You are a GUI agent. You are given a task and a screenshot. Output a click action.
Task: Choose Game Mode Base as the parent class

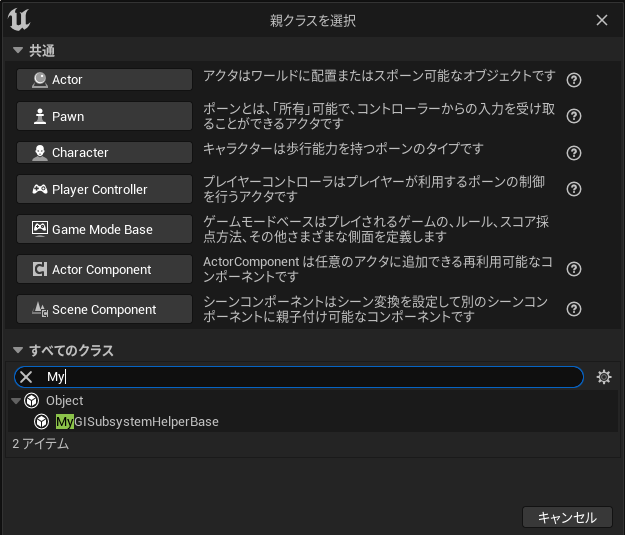104,229
